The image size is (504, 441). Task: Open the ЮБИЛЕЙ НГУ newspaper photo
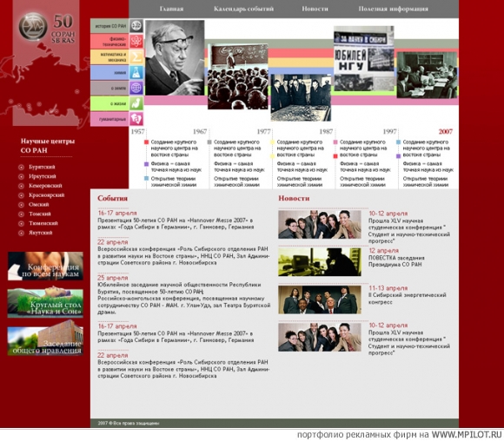364,58
